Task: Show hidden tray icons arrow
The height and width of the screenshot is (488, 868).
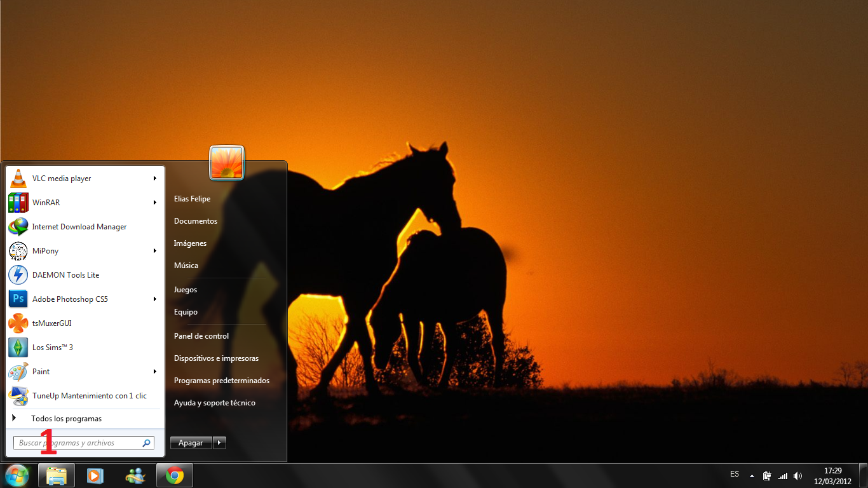Action: point(752,476)
